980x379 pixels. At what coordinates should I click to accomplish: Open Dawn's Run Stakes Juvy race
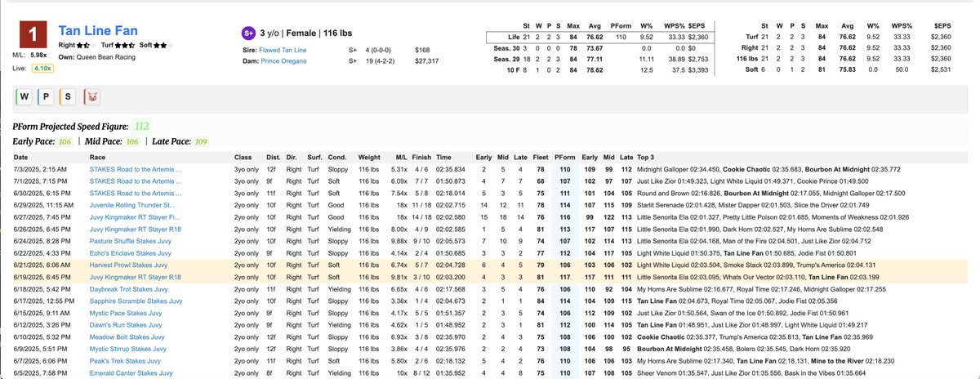point(127,324)
